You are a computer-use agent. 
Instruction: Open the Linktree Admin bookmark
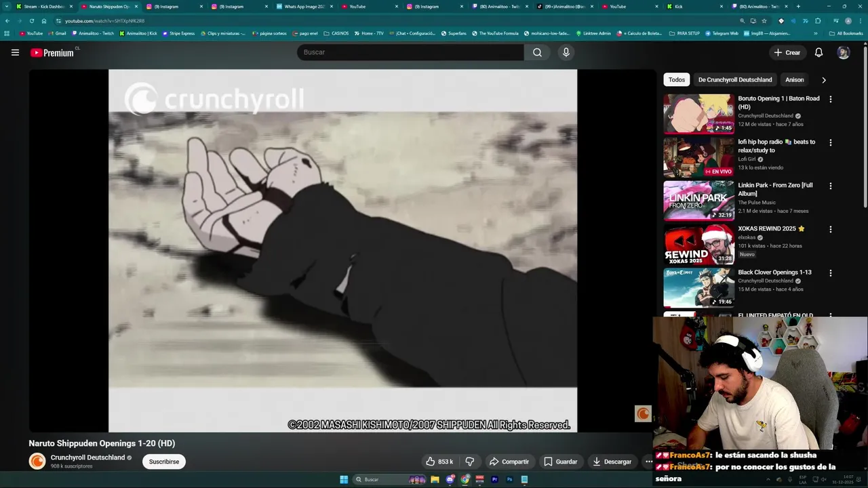click(593, 33)
